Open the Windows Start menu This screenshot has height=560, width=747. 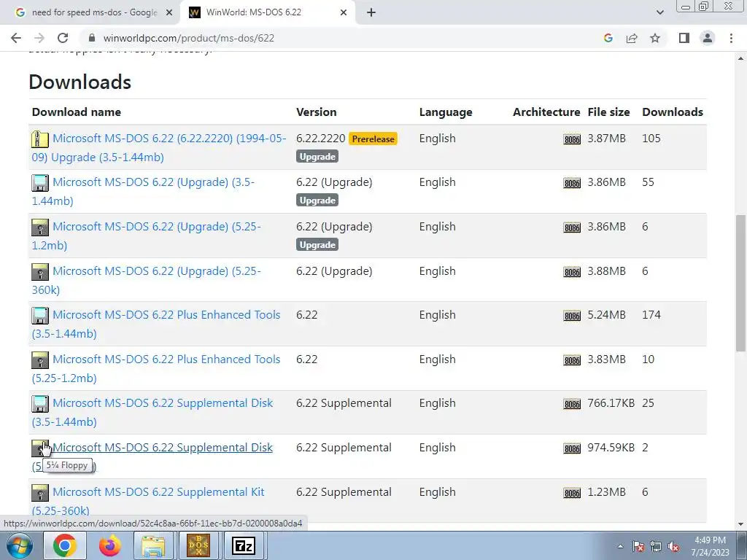[20, 545]
